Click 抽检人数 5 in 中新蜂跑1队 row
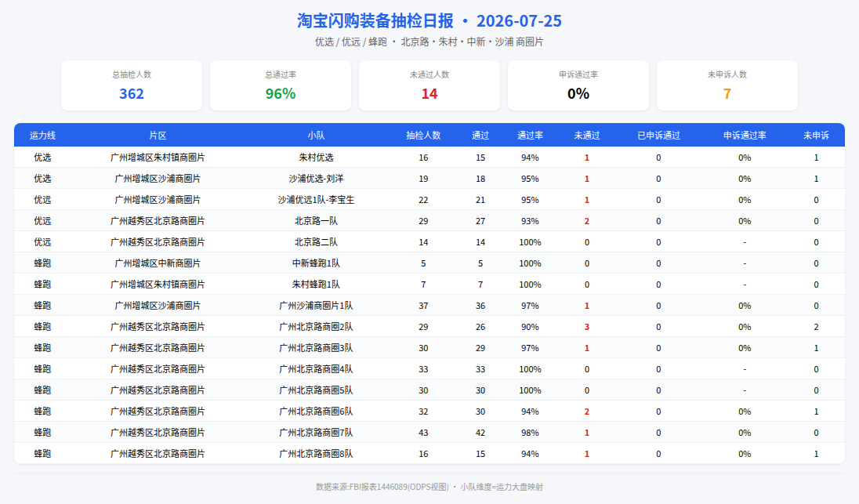 [x=423, y=263]
